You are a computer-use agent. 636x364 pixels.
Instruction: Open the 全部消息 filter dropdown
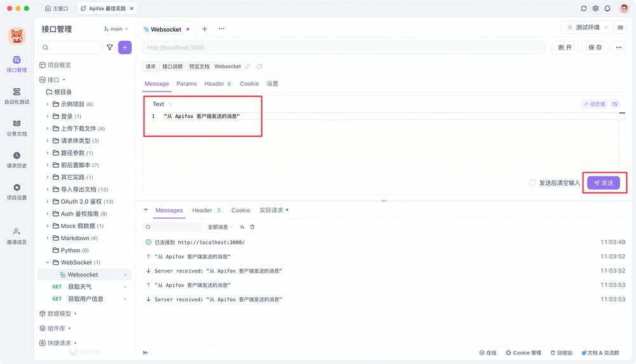coord(220,227)
